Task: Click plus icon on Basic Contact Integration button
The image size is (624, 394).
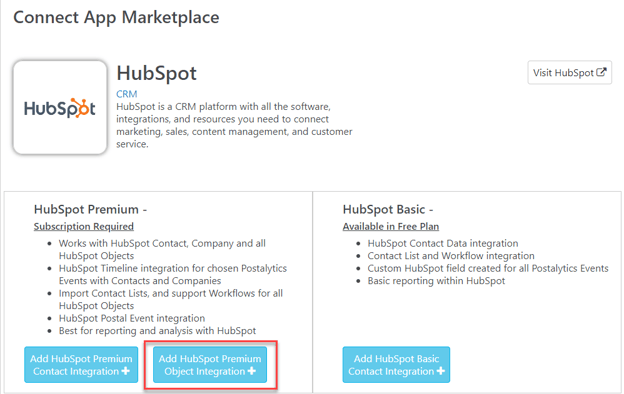Action: point(440,371)
